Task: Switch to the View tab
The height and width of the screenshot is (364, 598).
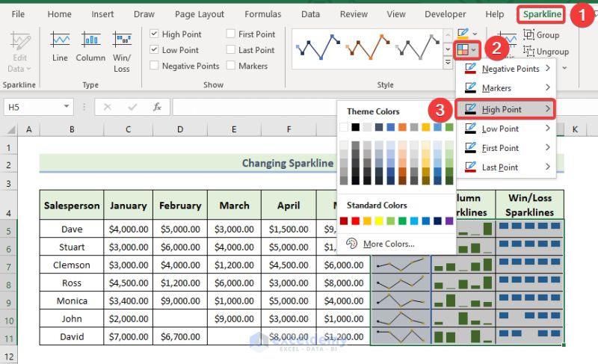Action: pyautogui.click(x=396, y=14)
